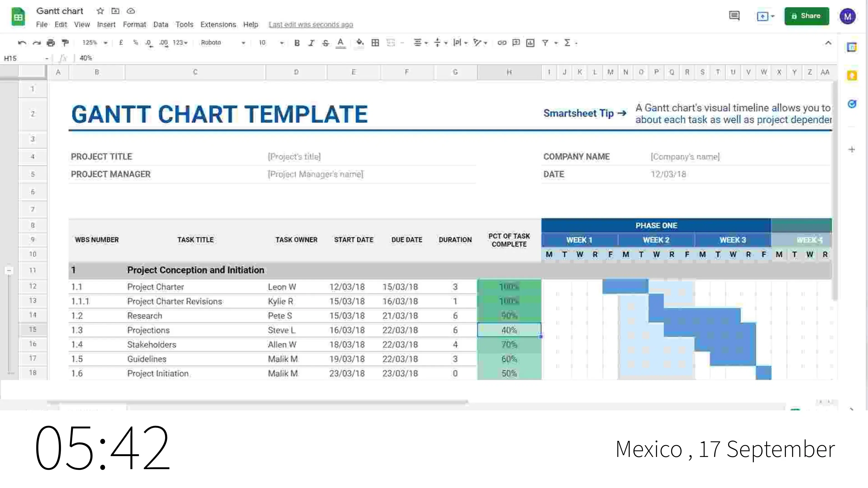Click the green Share button
The image size is (868, 488).
click(x=807, y=16)
